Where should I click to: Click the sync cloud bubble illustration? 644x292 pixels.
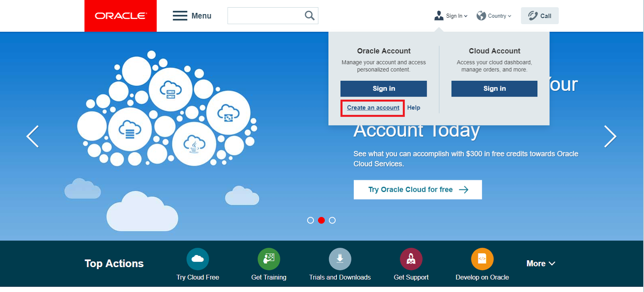click(228, 113)
